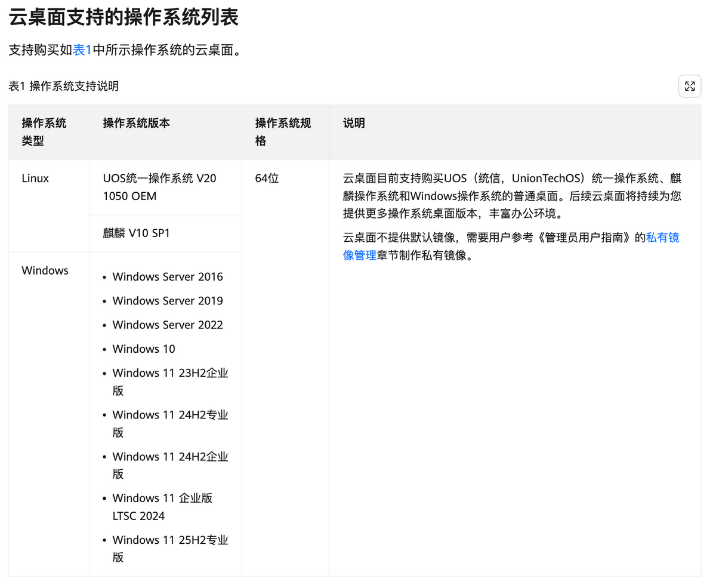The width and height of the screenshot is (716, 588).
Task: Click the Windows 11 25H2专业版 list item
Action: [x=171, y=549]
